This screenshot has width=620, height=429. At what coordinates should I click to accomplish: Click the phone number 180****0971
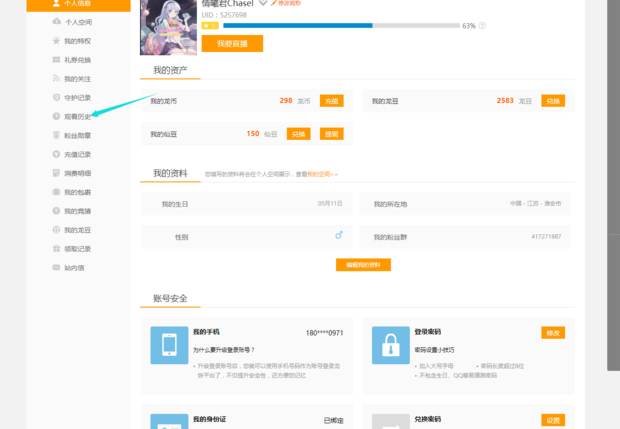click(324, 333)
